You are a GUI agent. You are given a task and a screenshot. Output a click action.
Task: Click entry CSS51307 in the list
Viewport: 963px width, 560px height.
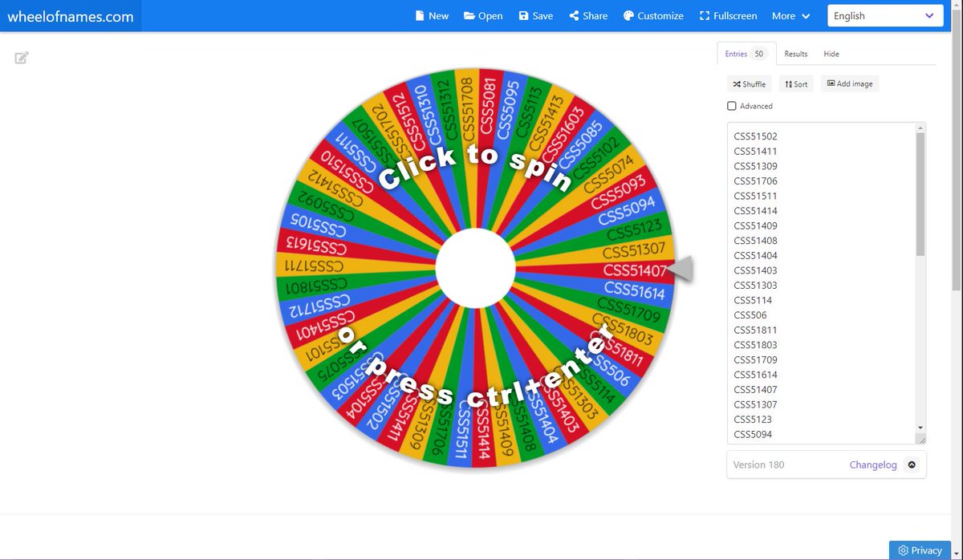[755, 404]
